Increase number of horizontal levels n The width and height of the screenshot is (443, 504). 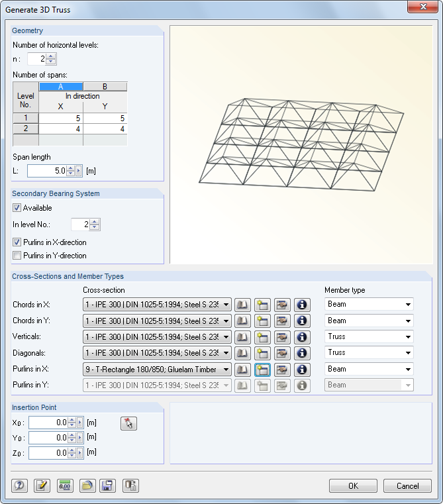pyautogui.click(x=51, y=56)
